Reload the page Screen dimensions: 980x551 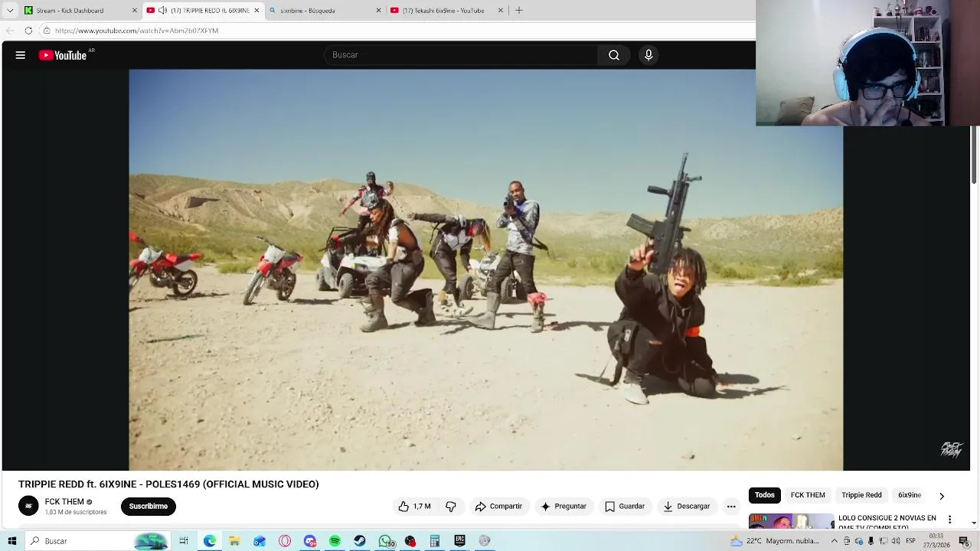click(28, 31)
